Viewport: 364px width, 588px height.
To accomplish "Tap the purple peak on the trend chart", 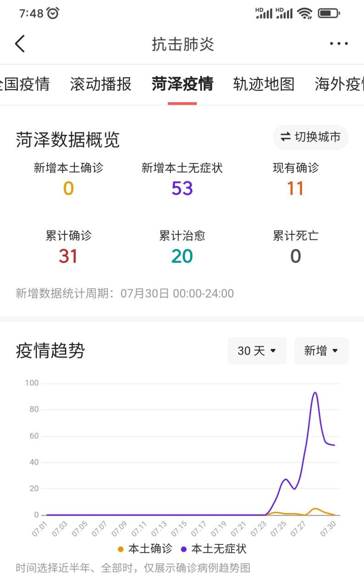I will pyautogui.click(x=315, y=393).
